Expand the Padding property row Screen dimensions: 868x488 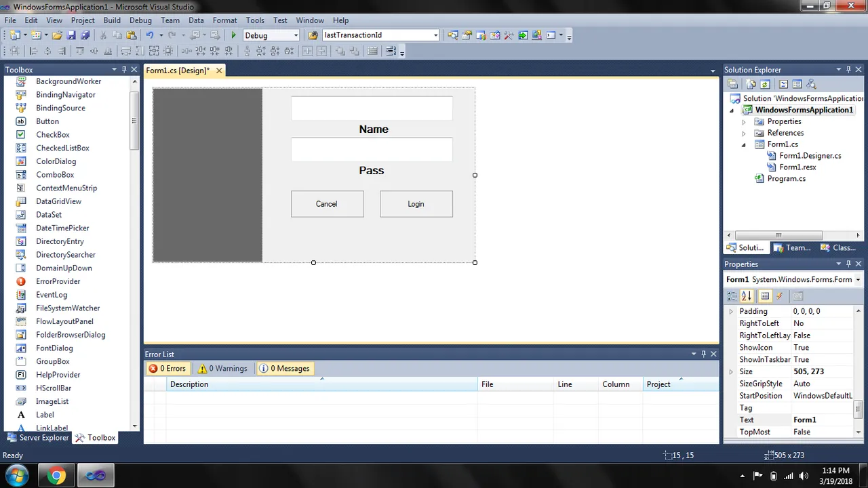731,311
